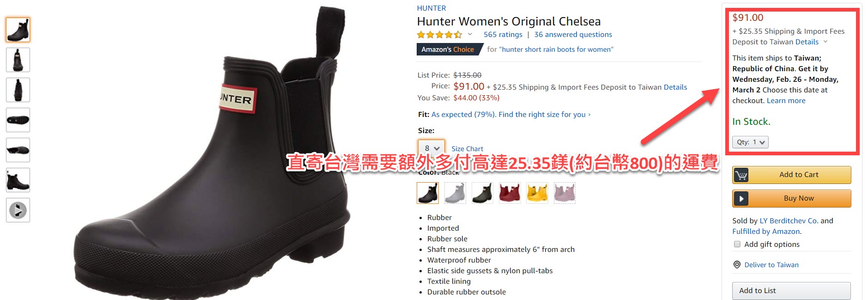Open the 565 ratings link
Screen dimensions: 868x300
(x=503, y=35)
